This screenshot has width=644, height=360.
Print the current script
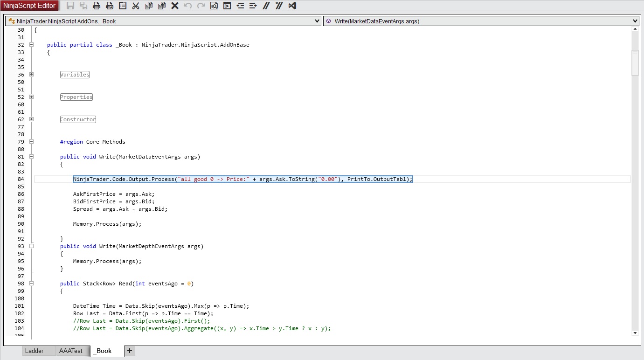coord(97,6)
